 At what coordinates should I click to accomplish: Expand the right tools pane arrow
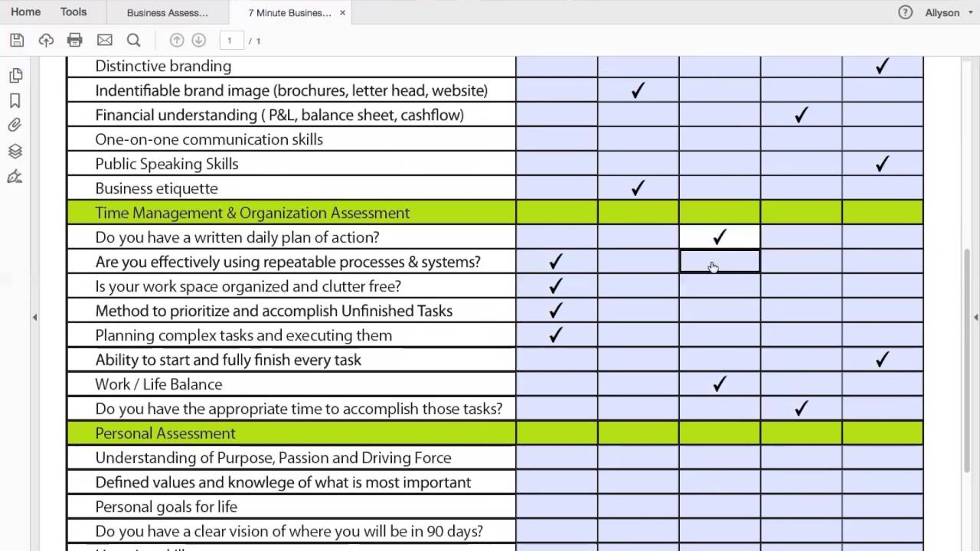[x=975, y=317]
